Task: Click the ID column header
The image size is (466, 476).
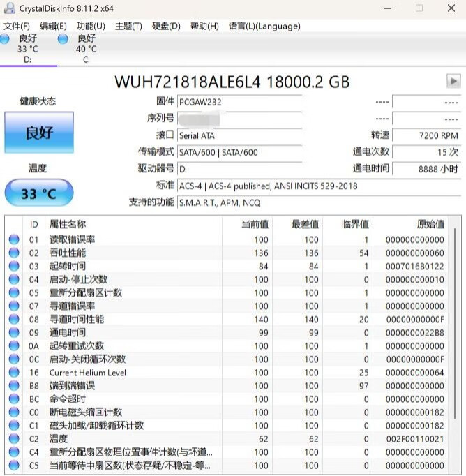Action: [x=34, y=224]
